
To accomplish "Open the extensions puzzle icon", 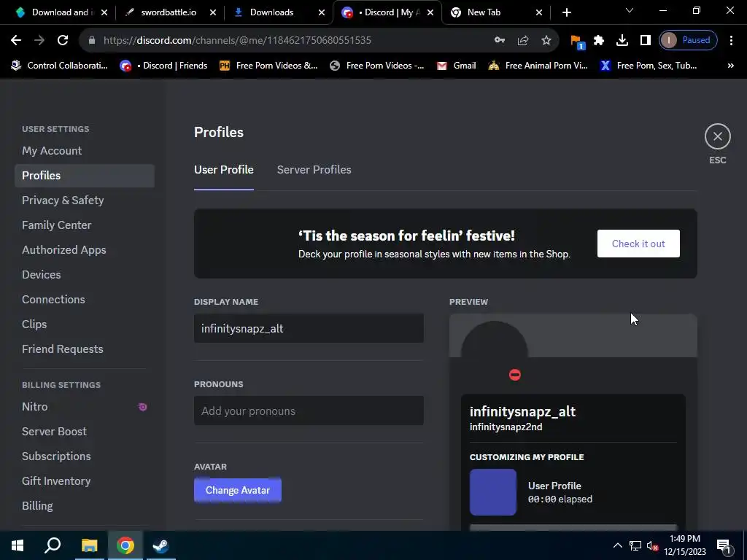I will pyautogui.click(x=599, y=41).
